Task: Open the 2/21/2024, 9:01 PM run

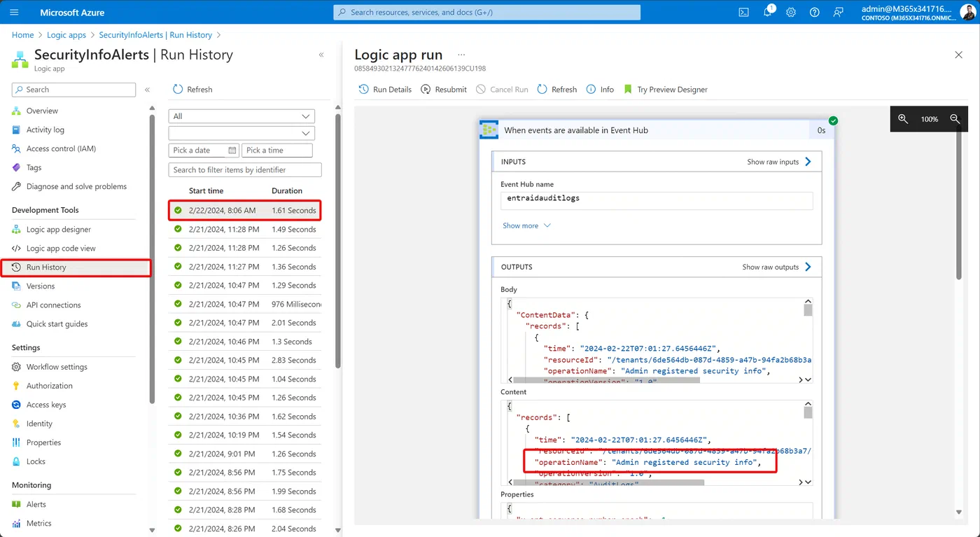Action: point(244,454)
